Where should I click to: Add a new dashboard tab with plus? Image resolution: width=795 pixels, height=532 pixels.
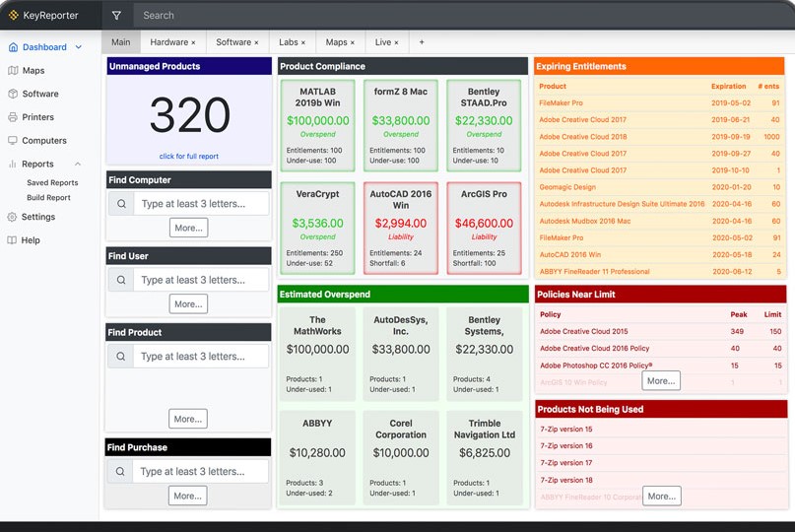click(x=422, y=42)
